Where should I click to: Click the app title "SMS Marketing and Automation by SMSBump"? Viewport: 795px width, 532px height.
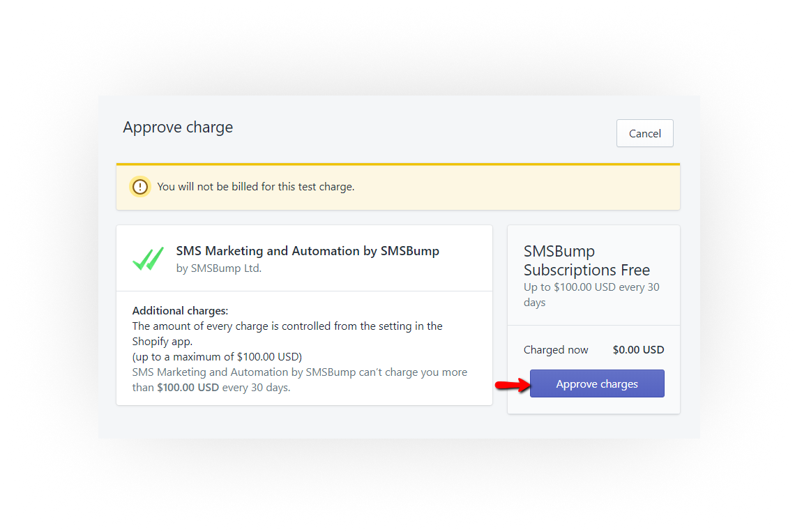click(x=308, y=251)
